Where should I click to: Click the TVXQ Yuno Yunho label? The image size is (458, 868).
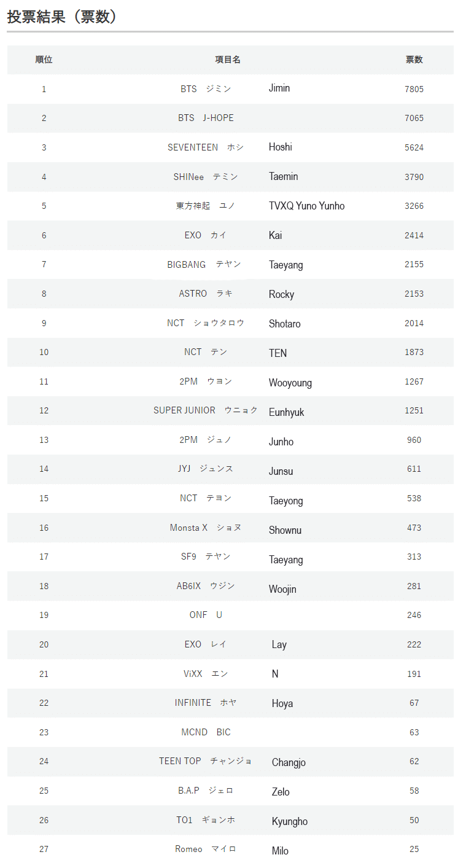(306, 206)
